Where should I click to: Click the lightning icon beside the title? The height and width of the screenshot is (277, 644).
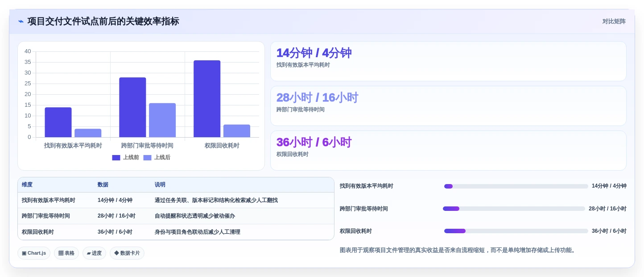point(21,21)
